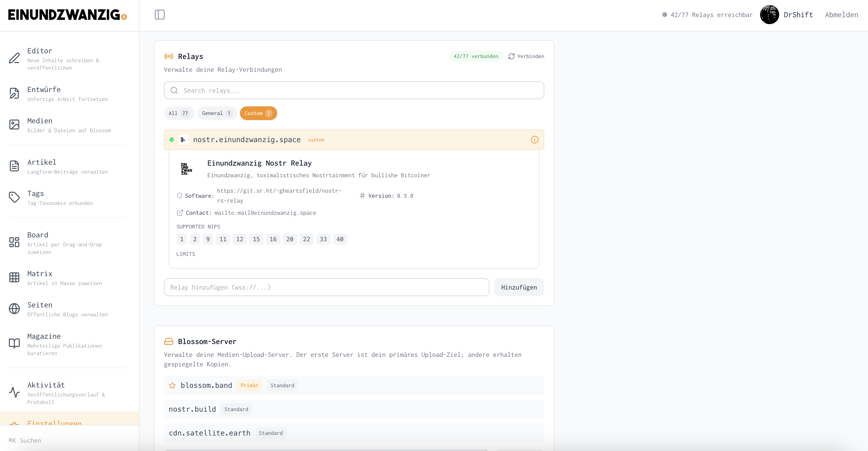Open the Board layout icon
Viewport: 868px width, 451px height.
(14, 242)
